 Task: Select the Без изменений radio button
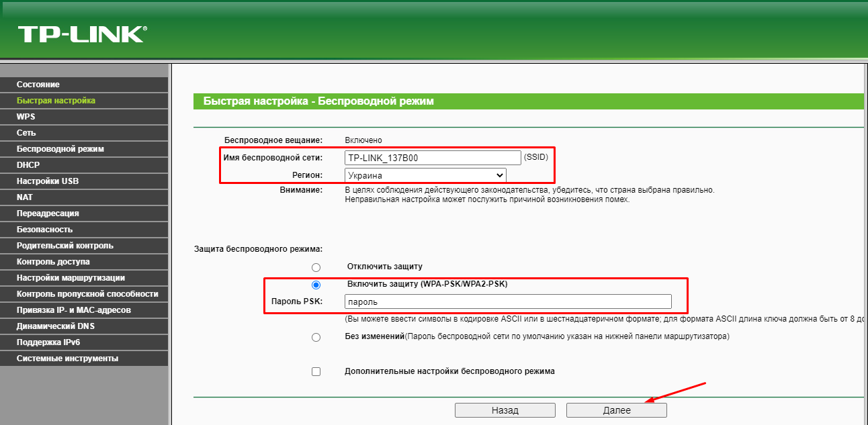point(316,337)
